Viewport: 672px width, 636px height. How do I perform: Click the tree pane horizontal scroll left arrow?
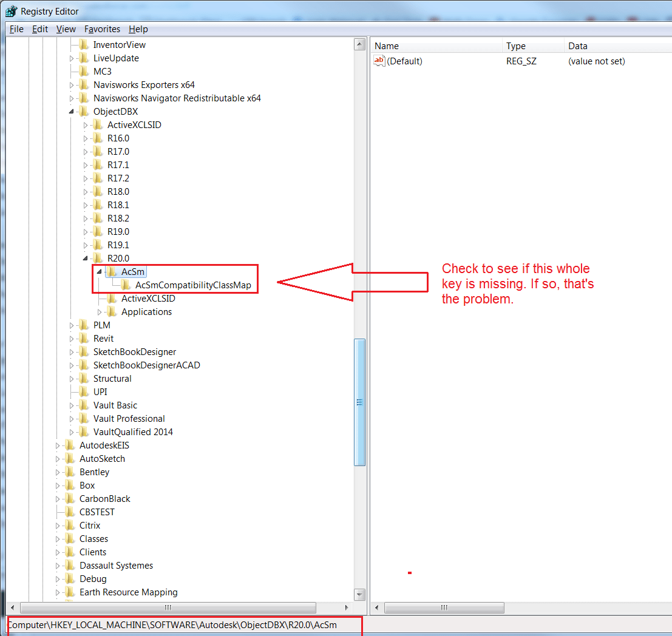click(12, 607)
